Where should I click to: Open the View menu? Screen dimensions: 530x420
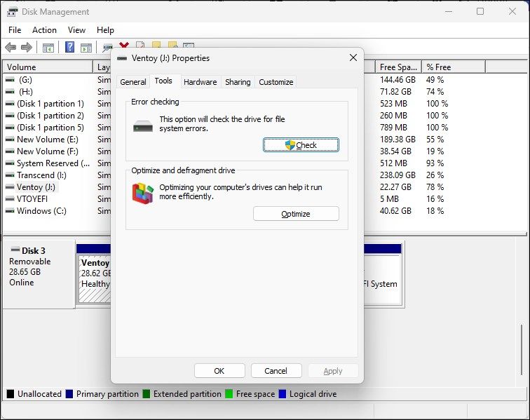coord(76,30)
